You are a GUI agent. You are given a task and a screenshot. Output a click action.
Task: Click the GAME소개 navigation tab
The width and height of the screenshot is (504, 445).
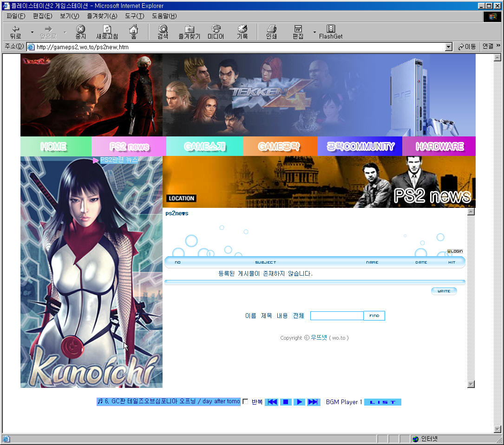tap(204, 147)
